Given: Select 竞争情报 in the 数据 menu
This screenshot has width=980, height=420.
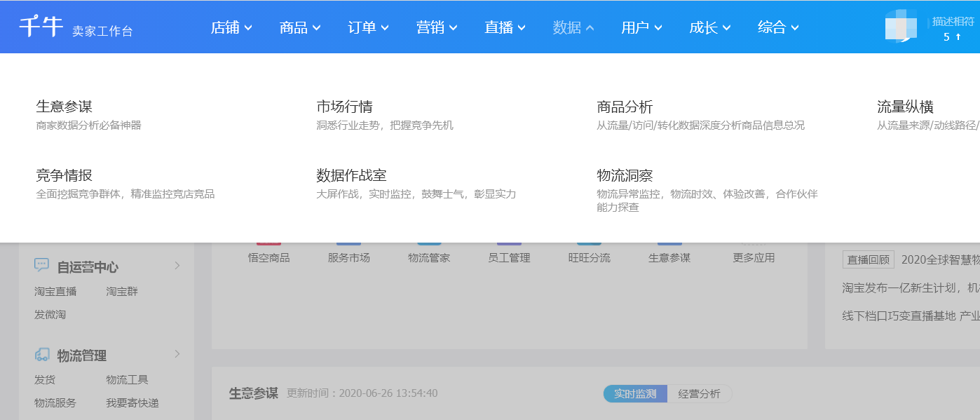Looking at the screenshot, I should pyautogui.click(x=64, y=175).
